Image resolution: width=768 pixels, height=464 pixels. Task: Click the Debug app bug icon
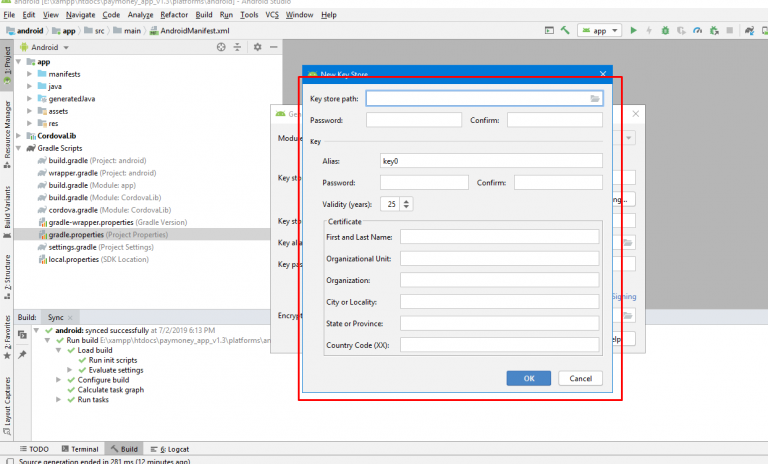(665, 31)
